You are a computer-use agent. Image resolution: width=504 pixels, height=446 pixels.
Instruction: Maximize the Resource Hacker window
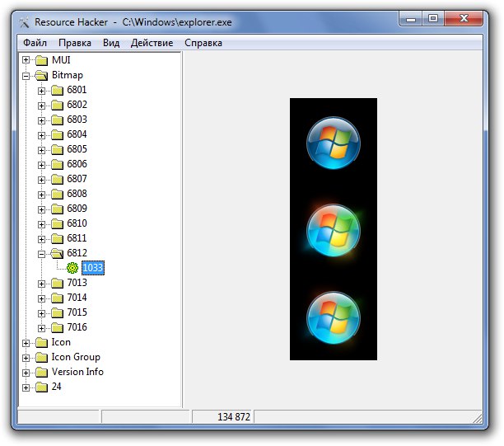(433, 19)
